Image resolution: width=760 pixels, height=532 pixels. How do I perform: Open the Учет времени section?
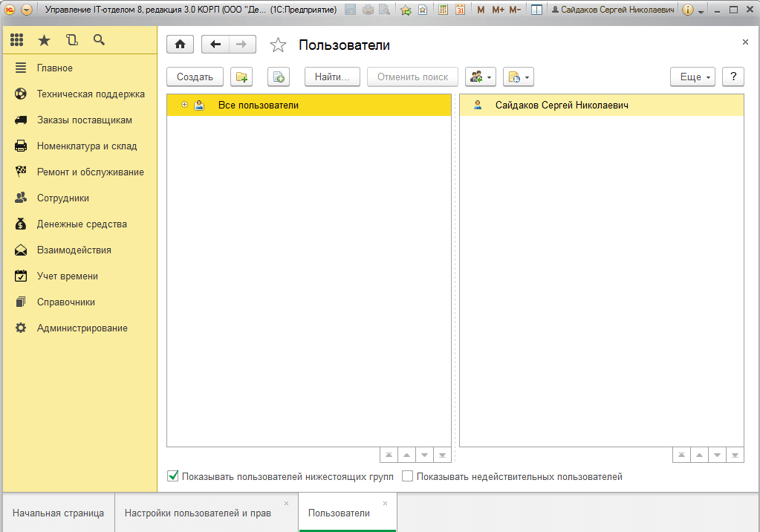pos(80,276)
